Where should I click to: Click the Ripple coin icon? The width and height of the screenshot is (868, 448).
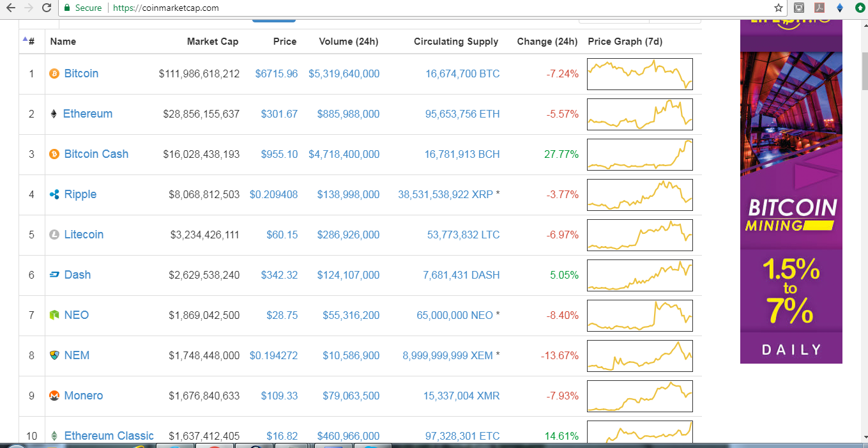click(54, 194)
